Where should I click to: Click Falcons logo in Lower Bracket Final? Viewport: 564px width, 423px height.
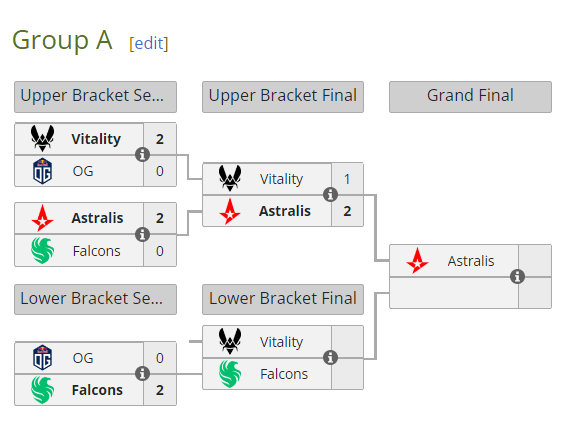(x=230, y=374)
